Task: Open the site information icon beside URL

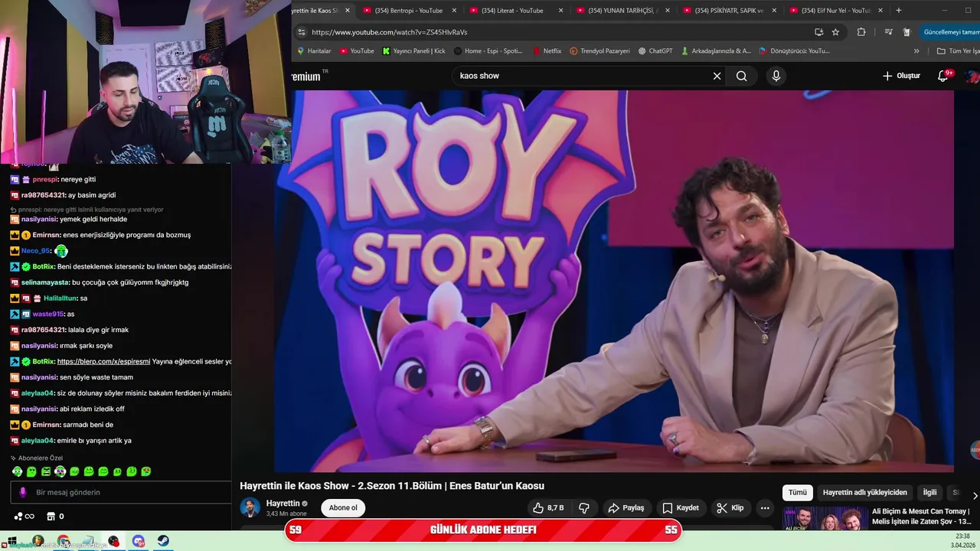Action: point(301,32)
